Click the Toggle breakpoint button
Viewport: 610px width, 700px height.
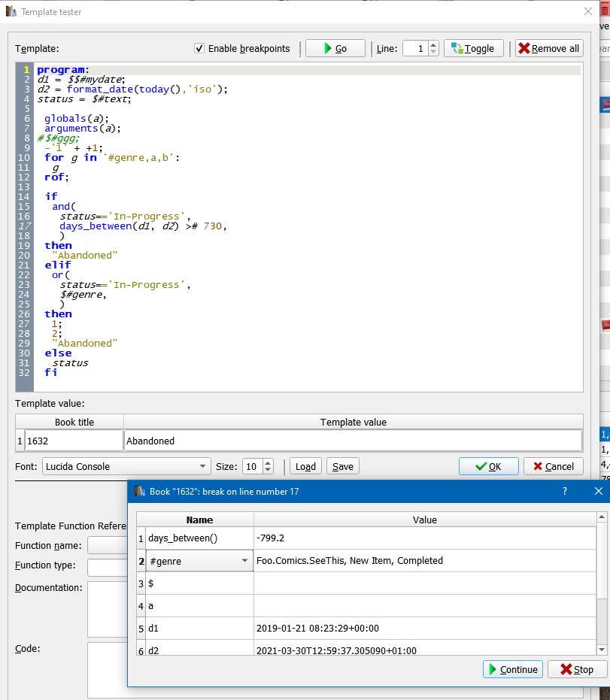[473, 49]
